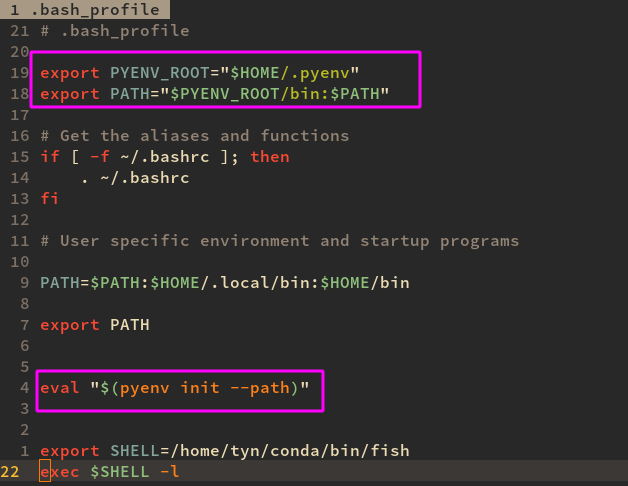Click the 'export PATH' line
Image resolution: width=628 pixels, height=486 pixels.
[95, 325]
